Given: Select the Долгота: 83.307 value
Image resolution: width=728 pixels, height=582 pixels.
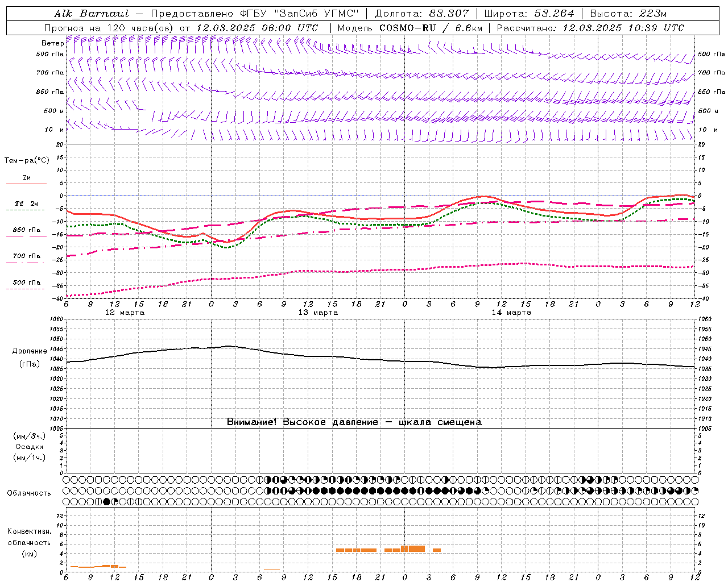Looking at the screenshot, I should point(422,14).
